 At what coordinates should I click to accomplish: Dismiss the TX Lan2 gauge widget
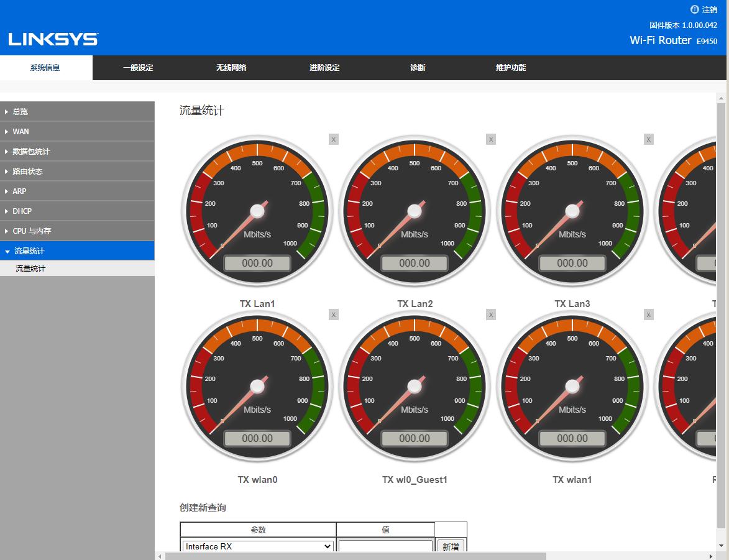click(490, 139)
